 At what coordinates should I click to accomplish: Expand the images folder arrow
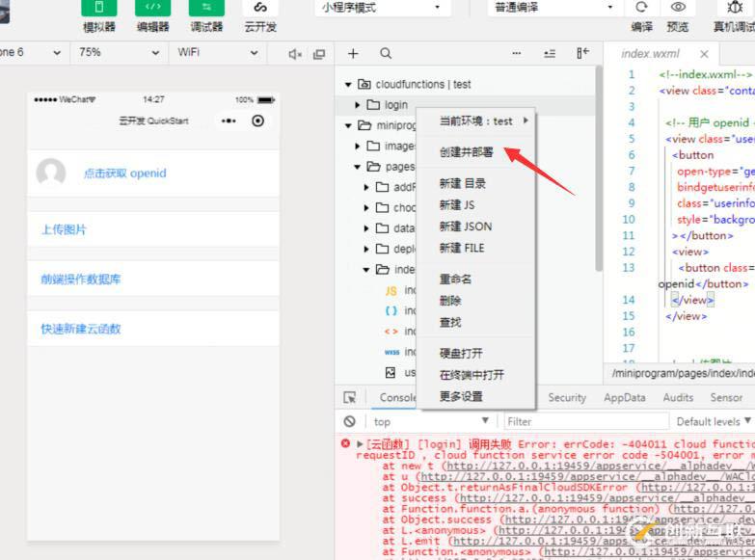pos(358,146)
